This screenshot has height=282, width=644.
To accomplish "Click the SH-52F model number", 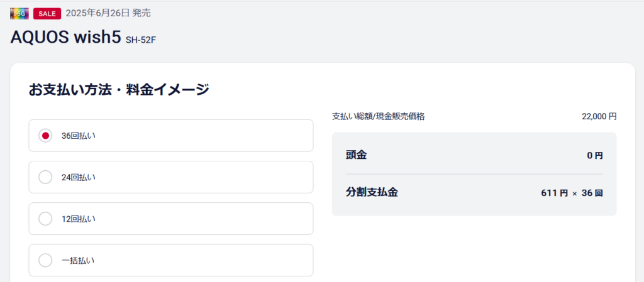I will (x=141, y=40).
